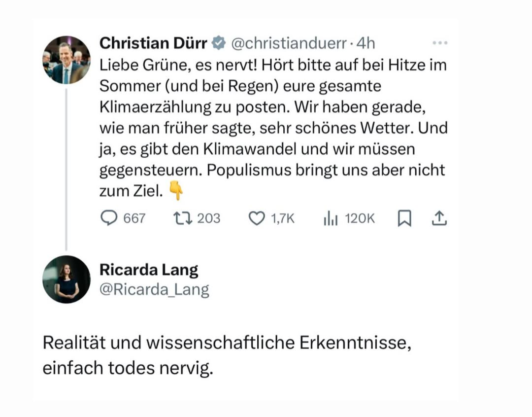Screen dimensions: 532x417
Task: Click the 4h timestamp
Action: click(366, 43)
